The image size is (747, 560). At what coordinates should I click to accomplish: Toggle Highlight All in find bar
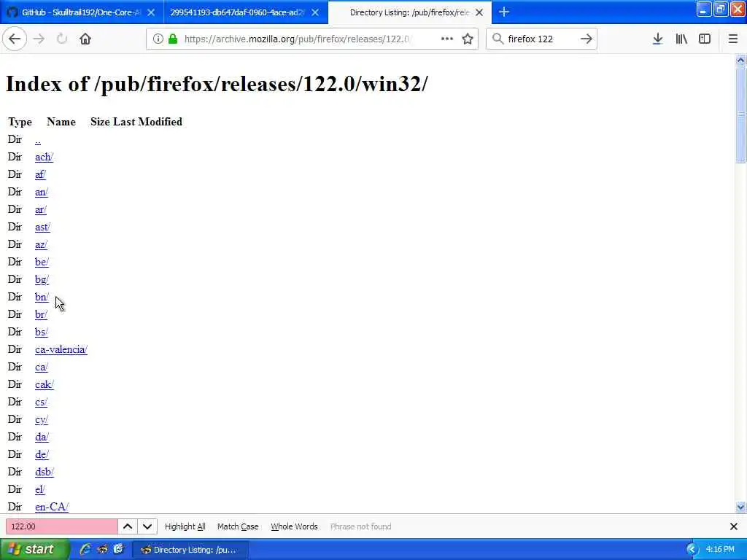point(185,526)
